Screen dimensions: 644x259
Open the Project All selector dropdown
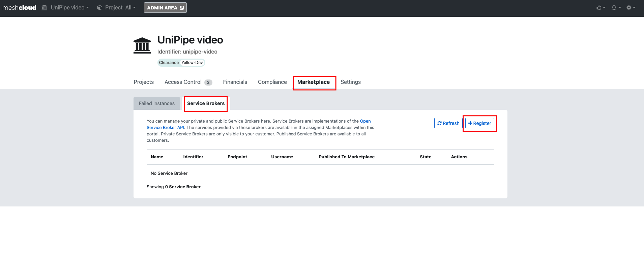[116, 7]
